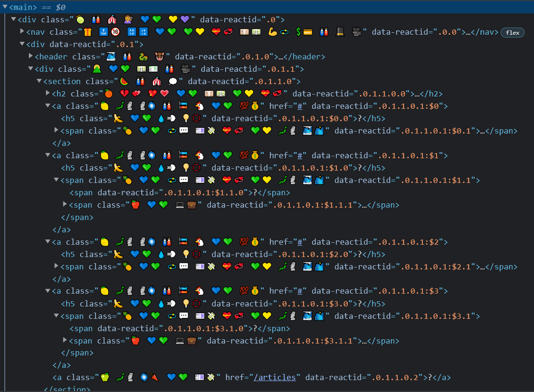Click the red apple emoji in span $1.1.1
Image resolution: width=534 pixels, height=392 pixels.
135,205
